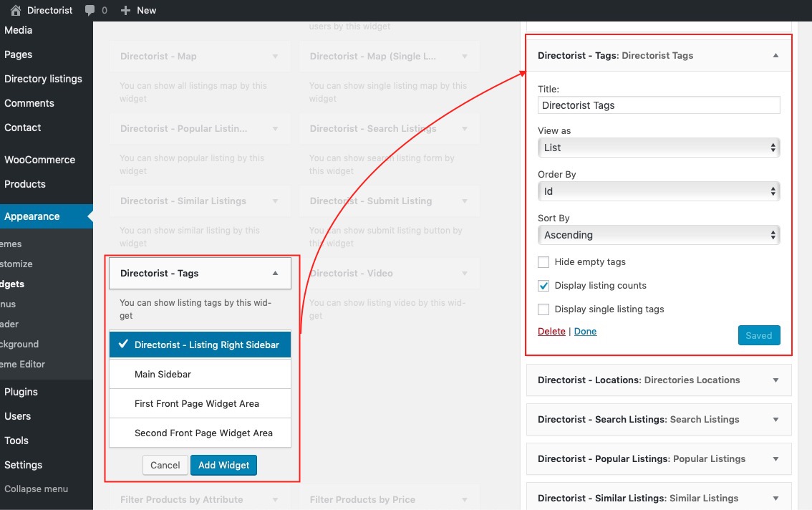Open the Directorist site link
812x510 pixels.
pos(49,10)
